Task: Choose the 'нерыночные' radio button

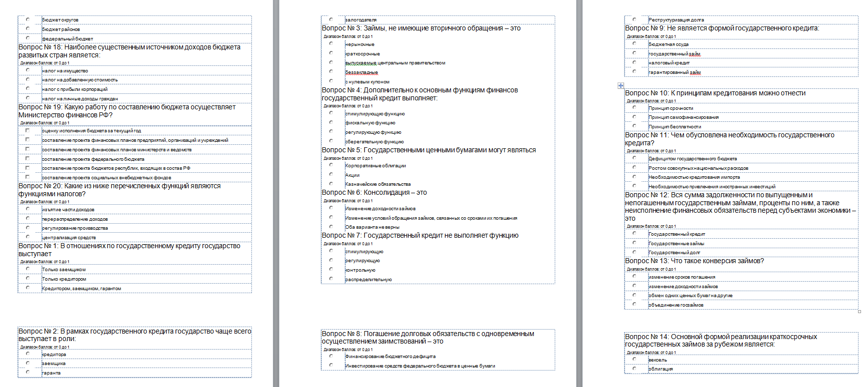Action: 331,43
